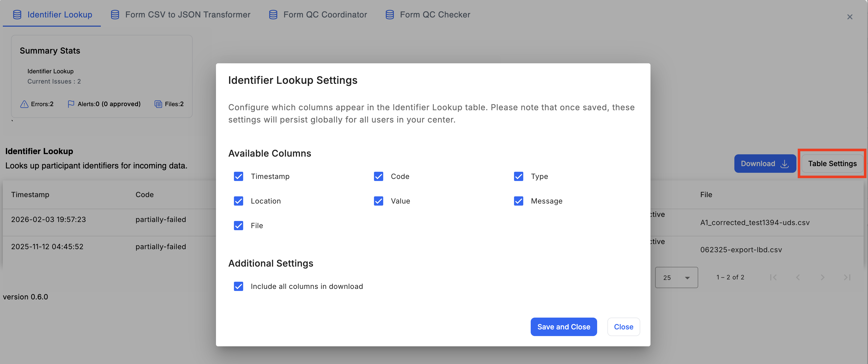The height and width of the screenshot is (364, 868).
Task: Click the Alerts:0 (0 approved) stat
Action: tap(104, 104)
